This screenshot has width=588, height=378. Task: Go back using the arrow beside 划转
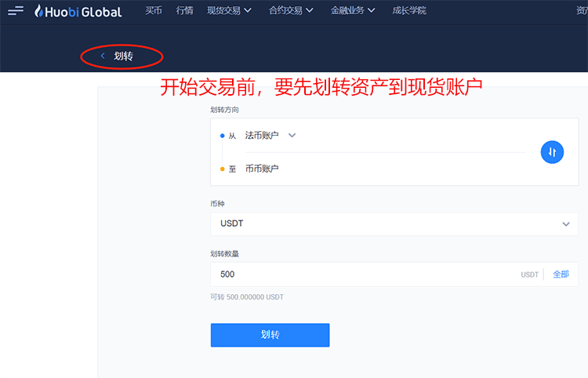[103, 56]
